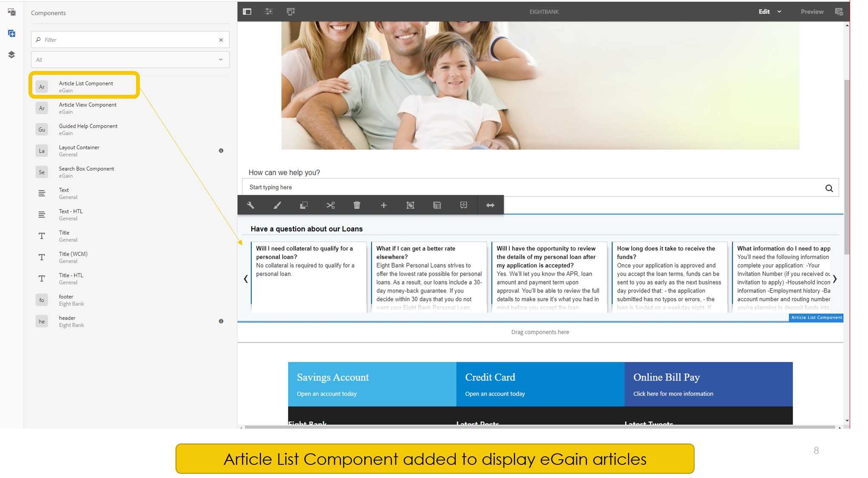868x478 pixels.
Task: Select the Article List Component in sidebar
Action: [85, 86]
